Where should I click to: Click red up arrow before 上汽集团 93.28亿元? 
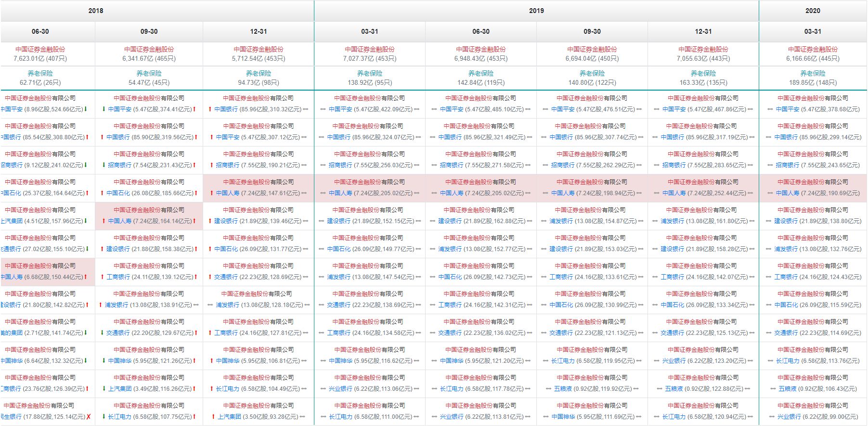coord(213,417)
